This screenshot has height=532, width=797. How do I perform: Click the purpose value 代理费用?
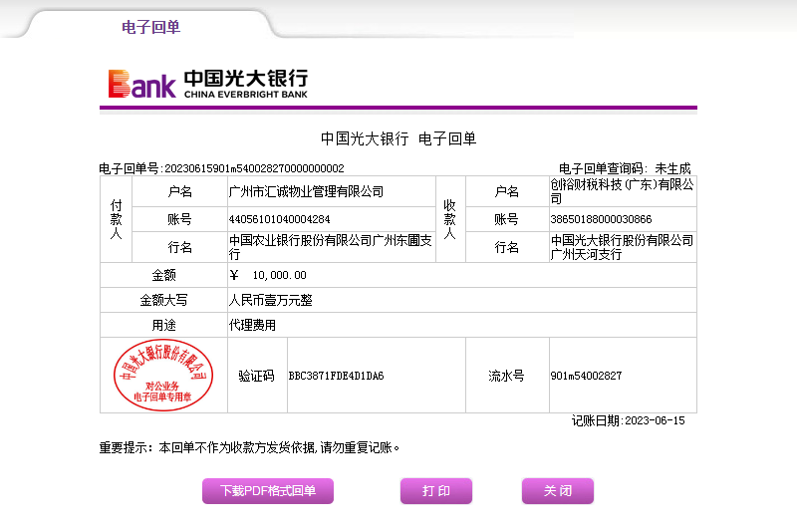coord(252,325)
